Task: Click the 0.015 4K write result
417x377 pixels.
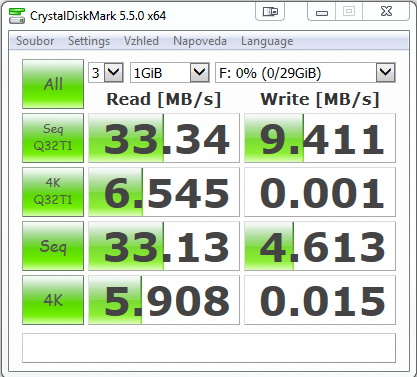Action: click(x=320, y=300)
